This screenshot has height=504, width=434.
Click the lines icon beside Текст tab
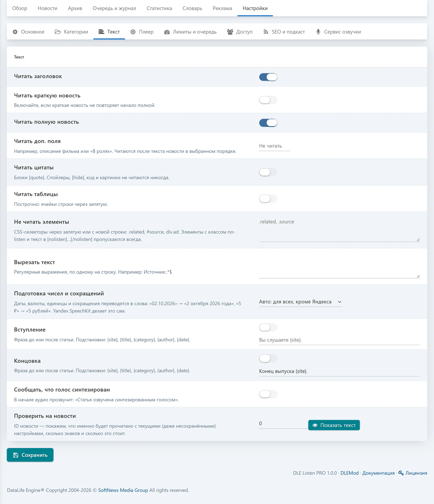pyautogui.click(x=101, y=32)
